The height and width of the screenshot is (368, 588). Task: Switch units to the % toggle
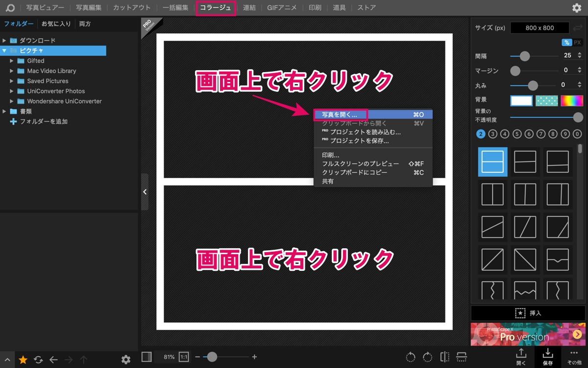click(566, 43)
